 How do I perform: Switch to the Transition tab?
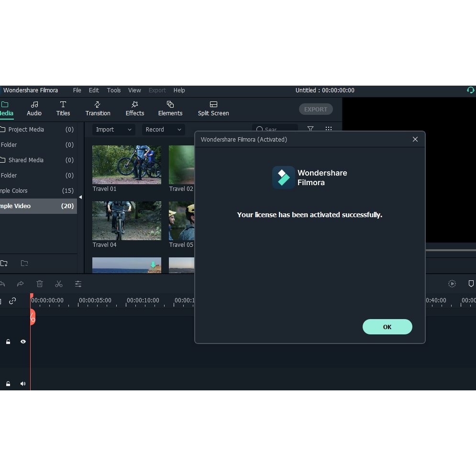point(98,109)
